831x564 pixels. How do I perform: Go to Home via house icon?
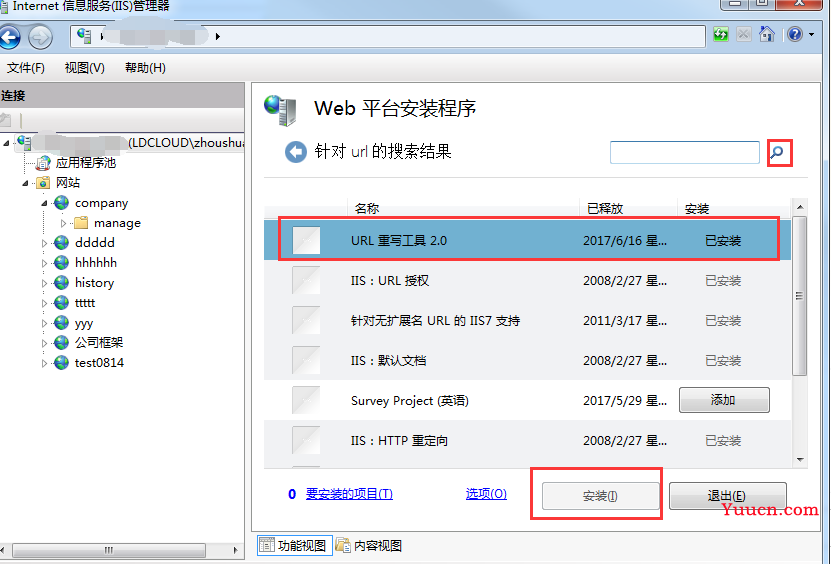[x=766, y=34]
